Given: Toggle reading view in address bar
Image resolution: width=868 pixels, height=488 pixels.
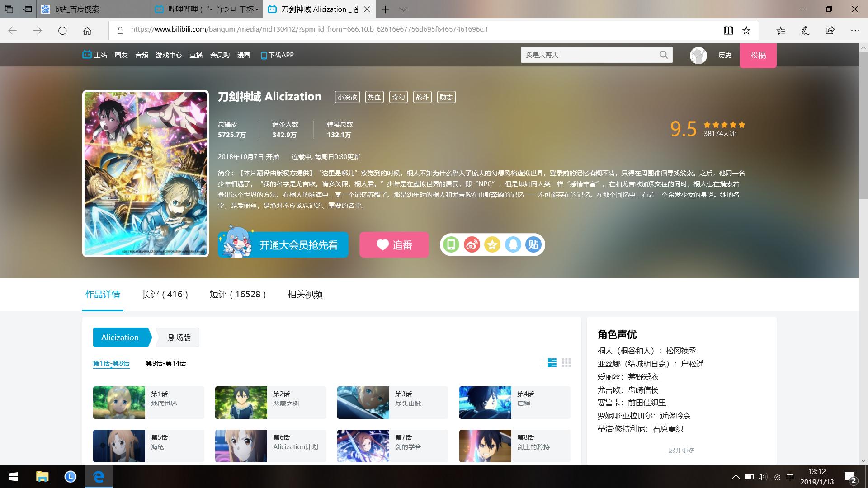Looking at the screenshot, I should pyautogui.click(x=728, y=30).
